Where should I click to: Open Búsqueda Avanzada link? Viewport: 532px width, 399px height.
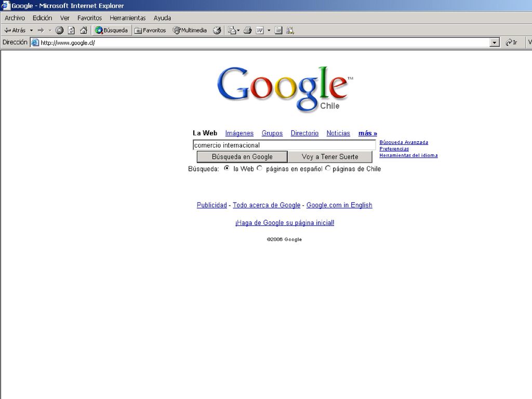coord(404,142)
